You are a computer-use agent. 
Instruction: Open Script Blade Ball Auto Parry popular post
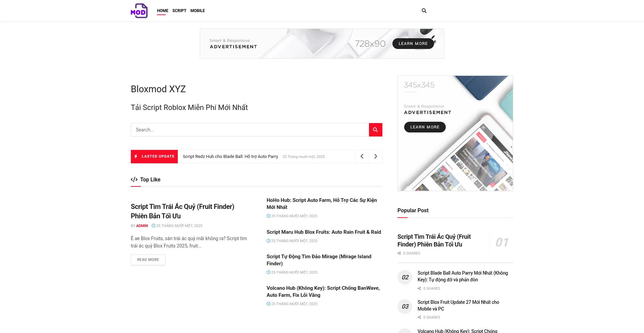(463, 276)
